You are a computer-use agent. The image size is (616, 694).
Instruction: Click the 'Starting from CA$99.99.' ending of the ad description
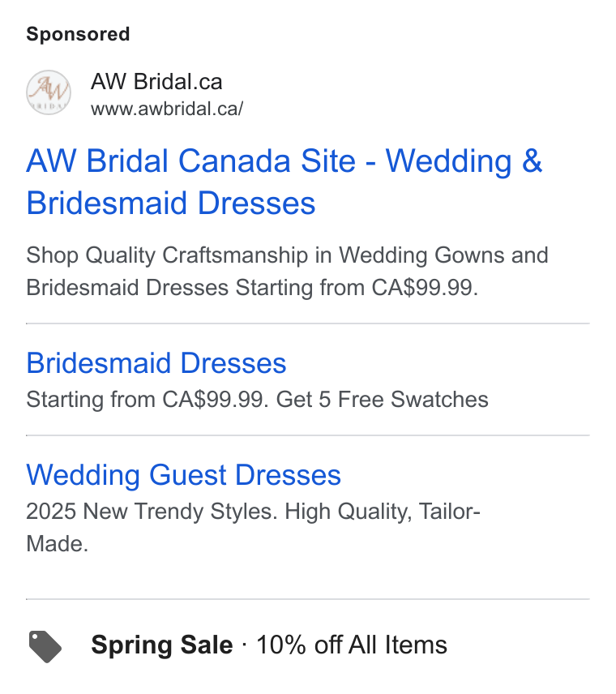357,288
